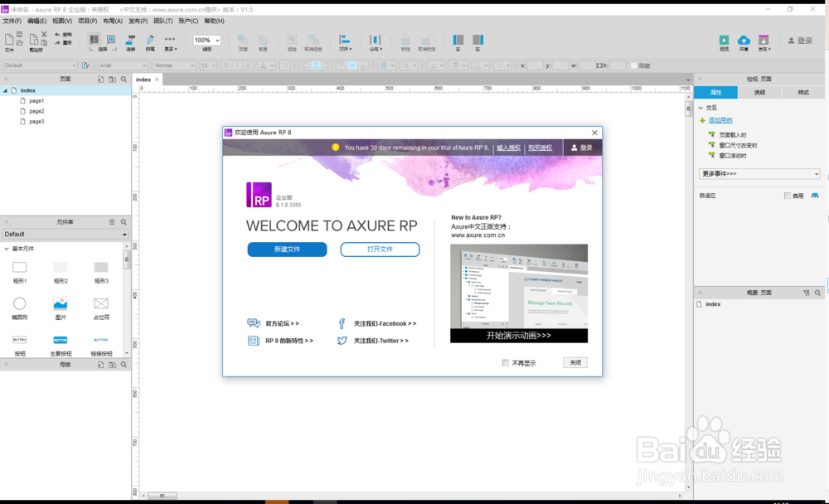Open the 编辑(E) menu

tap(37, 22)
